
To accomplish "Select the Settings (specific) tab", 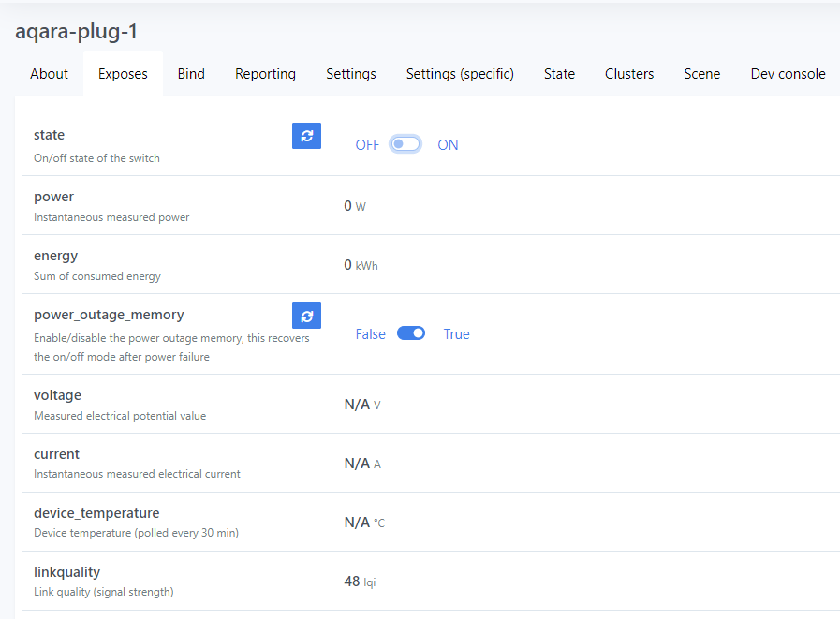I will [x=460, y=73].
